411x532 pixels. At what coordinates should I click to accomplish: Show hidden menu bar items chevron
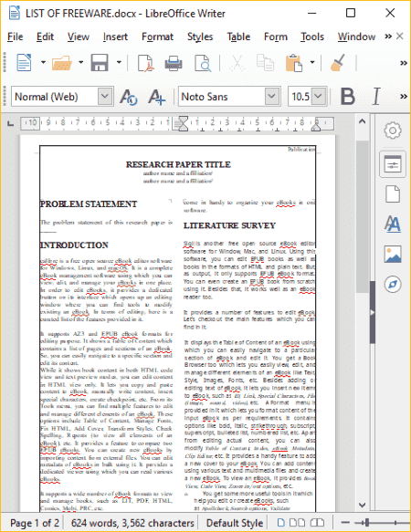pyautogui.click(x=388, y=37)
